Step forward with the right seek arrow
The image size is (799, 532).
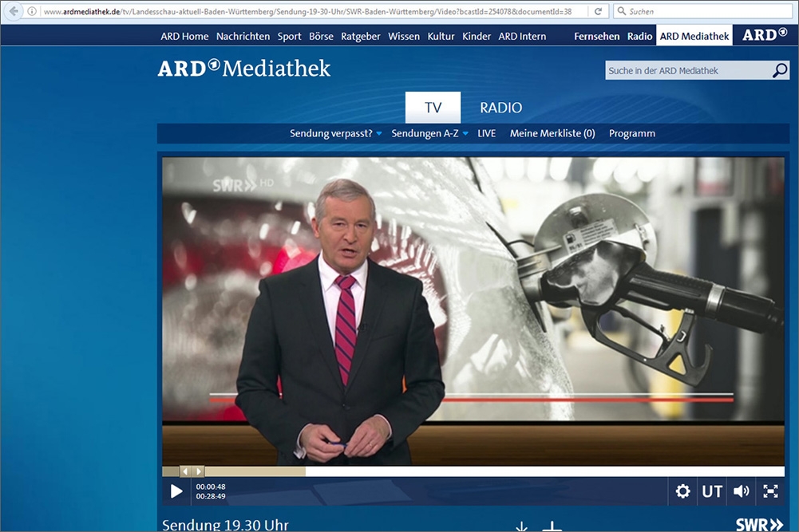pos(199,471)
